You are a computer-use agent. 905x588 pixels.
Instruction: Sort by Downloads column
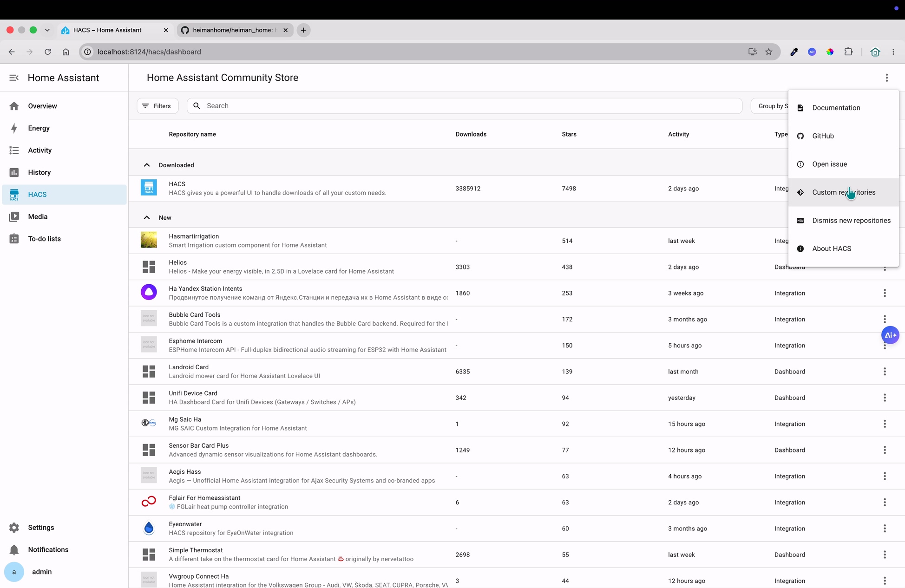coord(471,134)
